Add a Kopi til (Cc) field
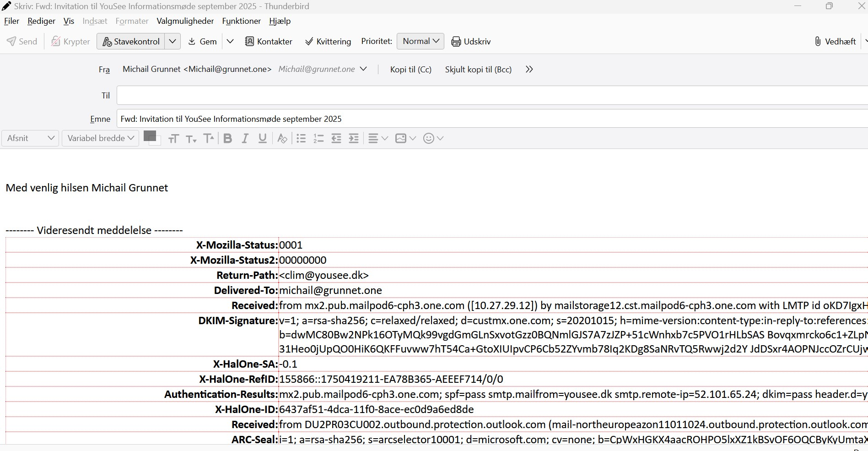Image resolution: width=868 pixels, height=451 pixels. click(x=410, y=70)
